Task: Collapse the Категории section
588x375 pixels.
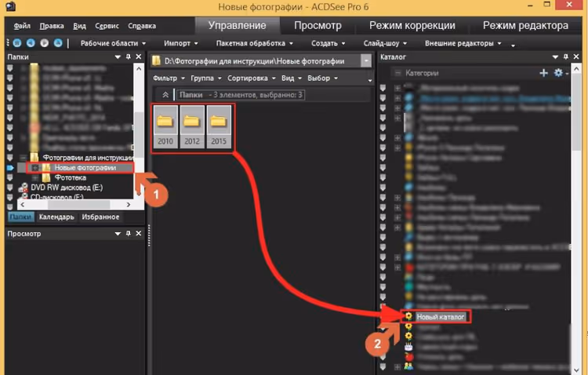Action: tap(397, 73)
